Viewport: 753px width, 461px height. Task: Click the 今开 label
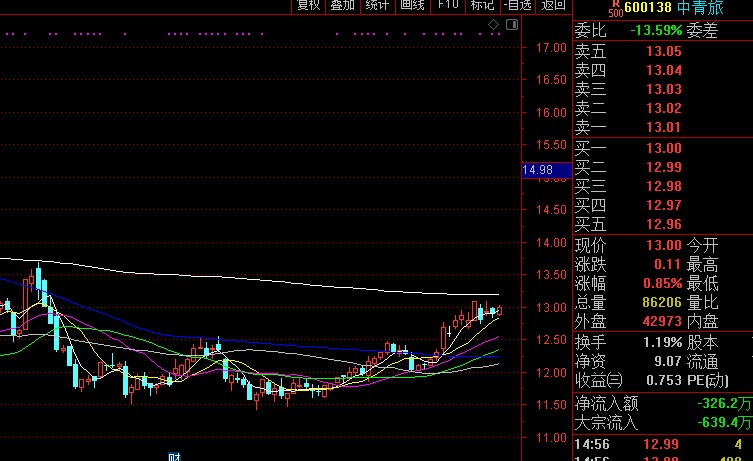[x=703, y=246]
